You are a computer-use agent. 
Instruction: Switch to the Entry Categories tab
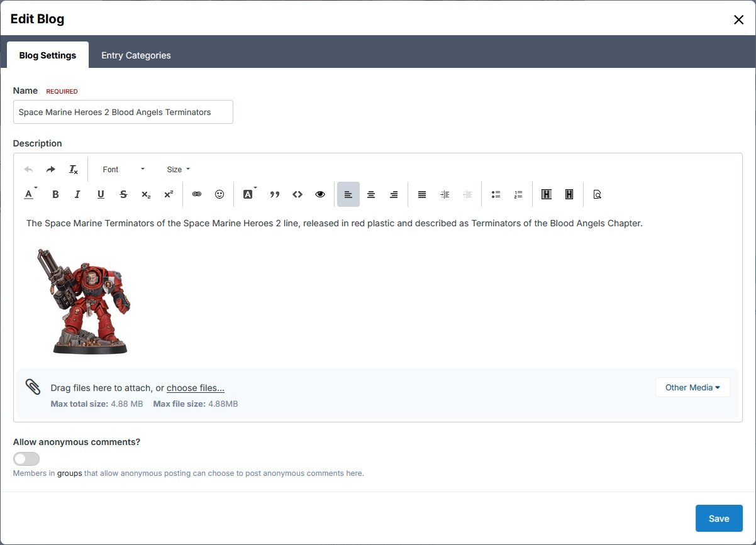(x=136, y=55)
